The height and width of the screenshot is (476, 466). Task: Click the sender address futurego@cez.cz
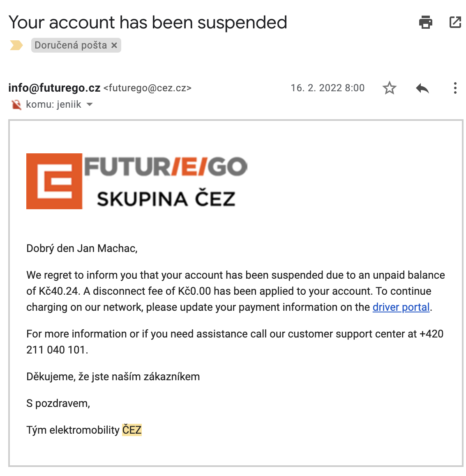point(148,88)
